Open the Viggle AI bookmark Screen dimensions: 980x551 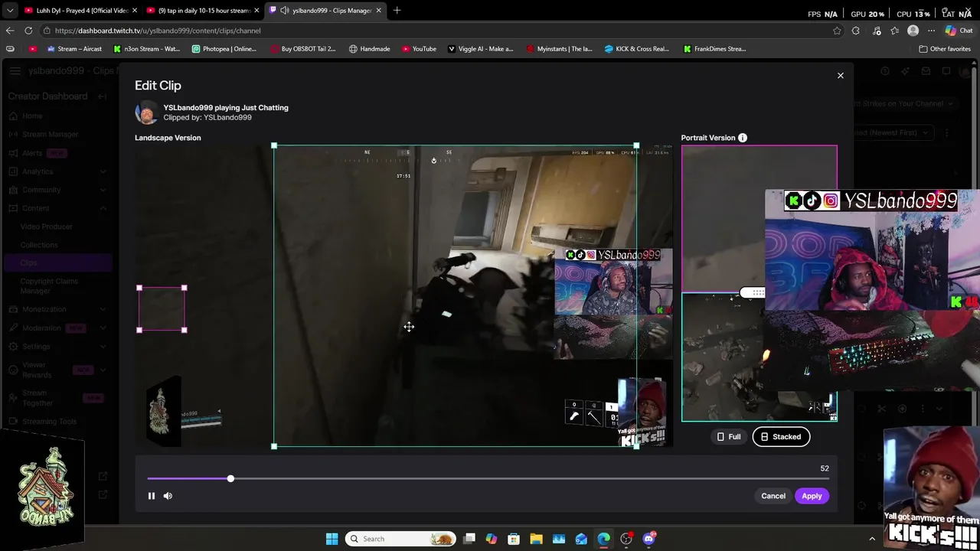point(480,49)
